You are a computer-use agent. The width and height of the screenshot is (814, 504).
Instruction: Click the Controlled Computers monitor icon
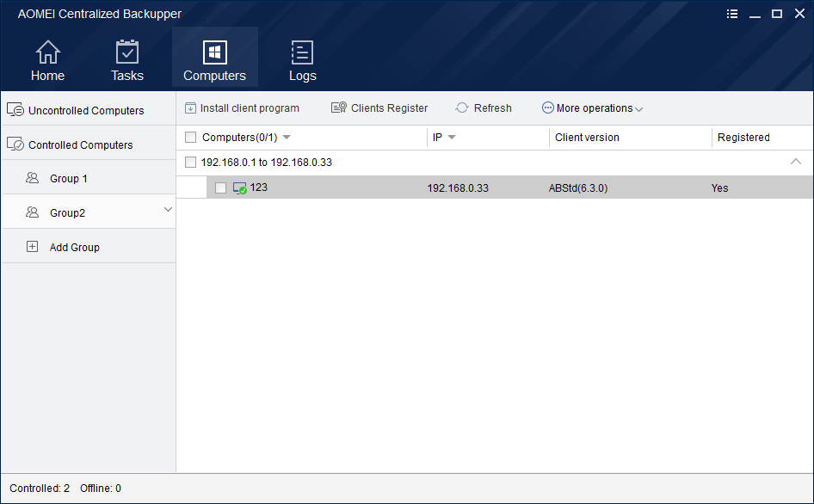click(x=15, y=144)
